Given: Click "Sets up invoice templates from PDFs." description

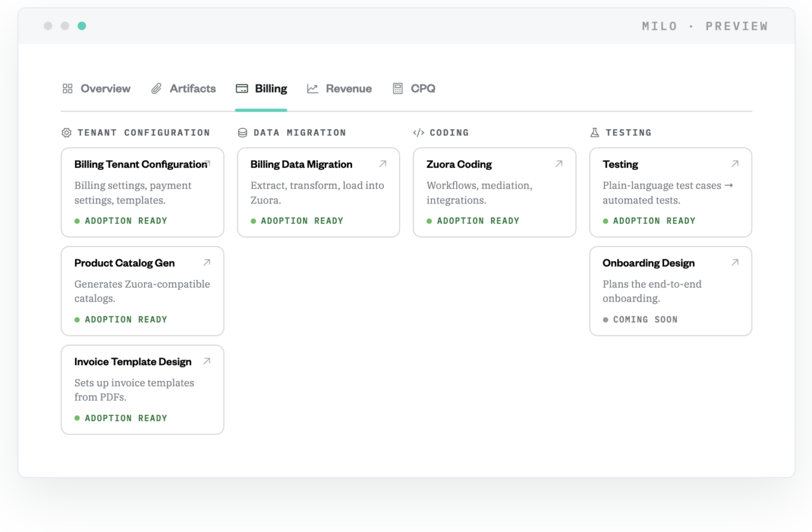Looking at the screenshot, I should pyautogui.click(x=134, y=390).
